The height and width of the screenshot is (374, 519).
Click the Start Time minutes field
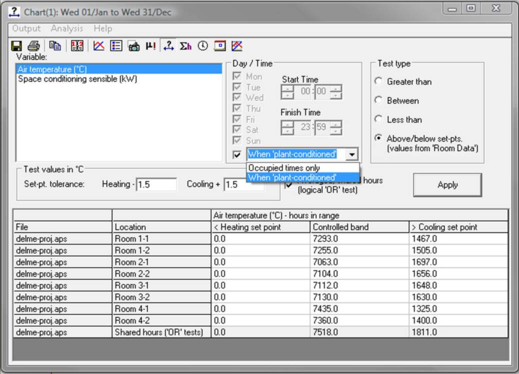click(x=322, y=91)
